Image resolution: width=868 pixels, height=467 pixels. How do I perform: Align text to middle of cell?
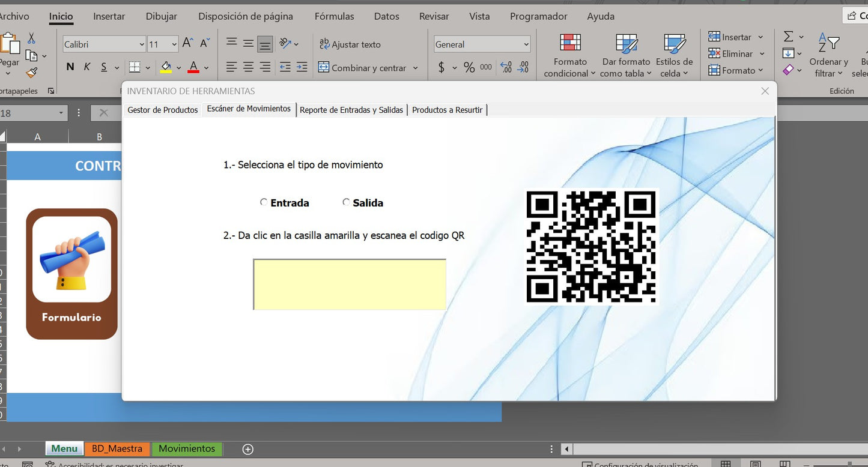coord(248,43)
